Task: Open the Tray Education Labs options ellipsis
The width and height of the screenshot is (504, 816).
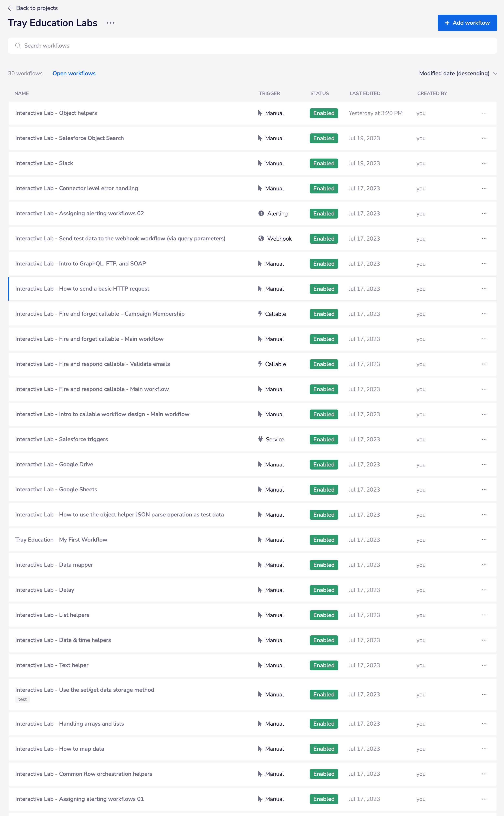Action: tap(110, 23)
